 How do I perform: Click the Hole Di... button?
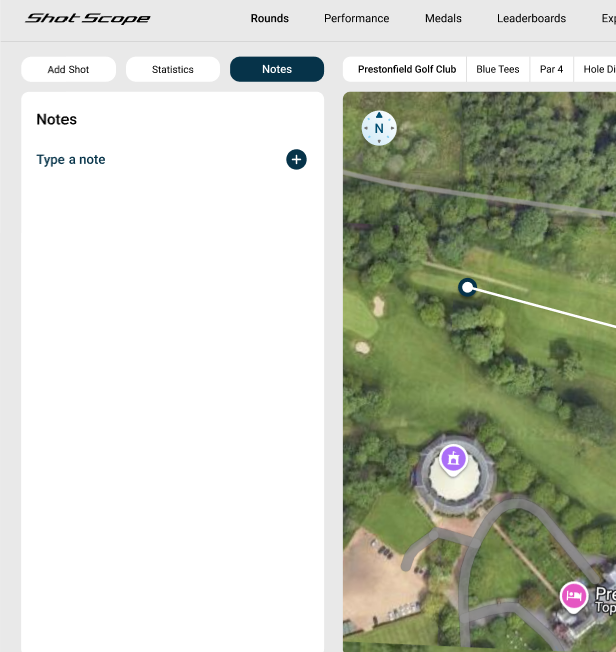[598, 69]
